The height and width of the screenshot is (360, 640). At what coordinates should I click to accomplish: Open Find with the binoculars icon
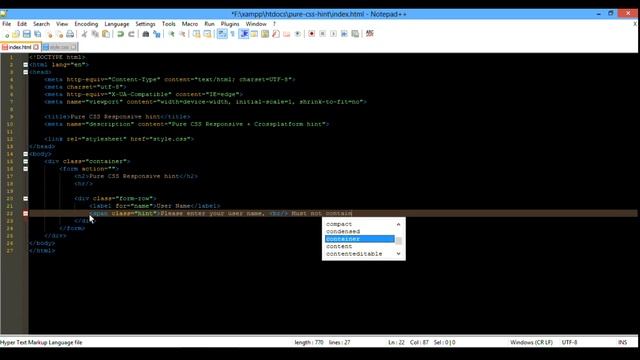click(146, 34)
